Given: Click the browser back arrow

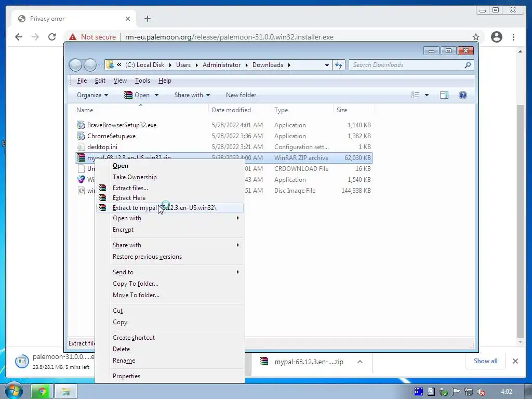Looking at the screenshot, I should [19, 37].
